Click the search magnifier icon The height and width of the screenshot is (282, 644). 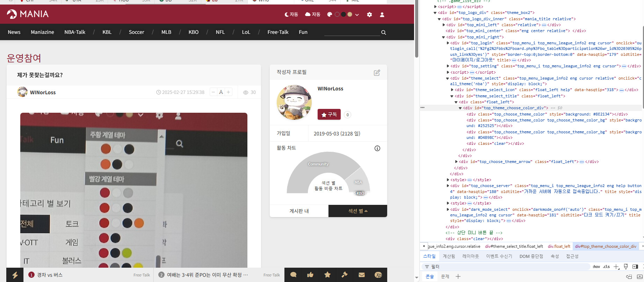[x=383, y=32]
